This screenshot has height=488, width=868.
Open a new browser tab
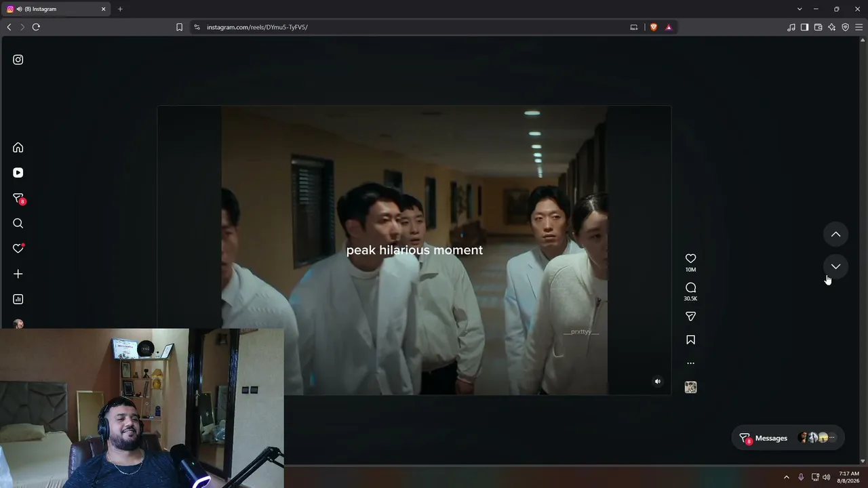tap(120, 9)
